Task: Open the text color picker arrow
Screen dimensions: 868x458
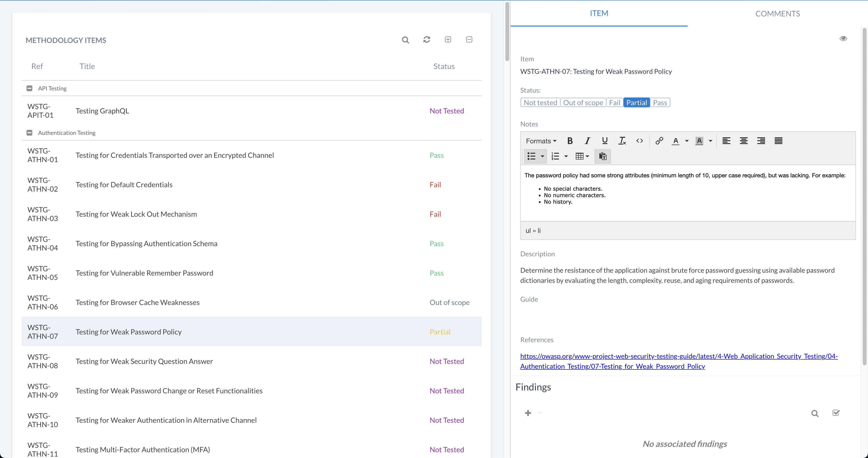Action: [687, 141]
